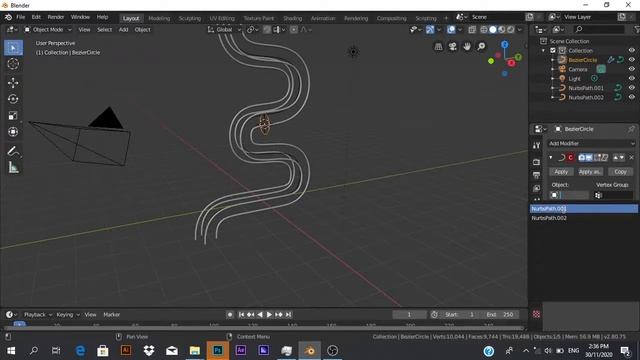
Task: Pin the BezierCircle properties panel
Action: click(631, 129)
